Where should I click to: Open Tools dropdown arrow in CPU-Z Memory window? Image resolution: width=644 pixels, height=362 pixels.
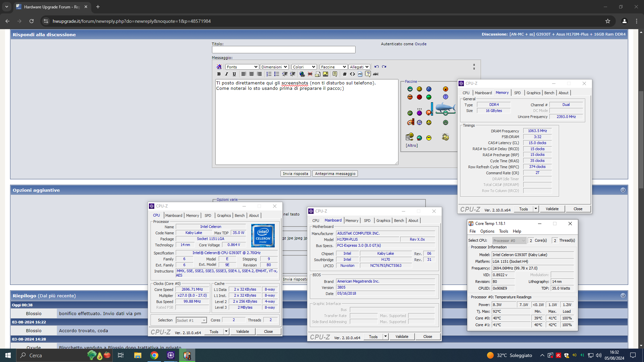point(536,209)
